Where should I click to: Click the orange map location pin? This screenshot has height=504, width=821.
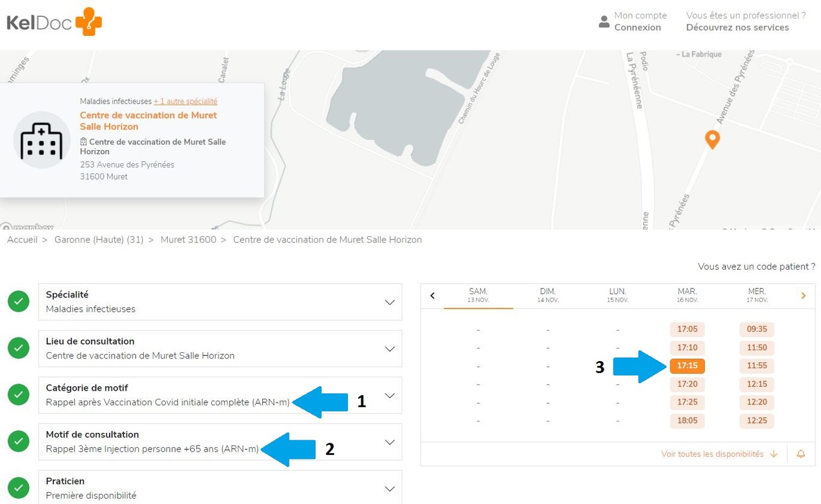712,139
